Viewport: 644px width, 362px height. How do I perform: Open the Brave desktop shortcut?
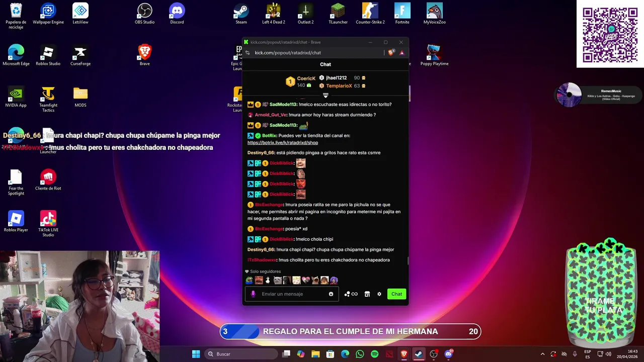[145, 55]
